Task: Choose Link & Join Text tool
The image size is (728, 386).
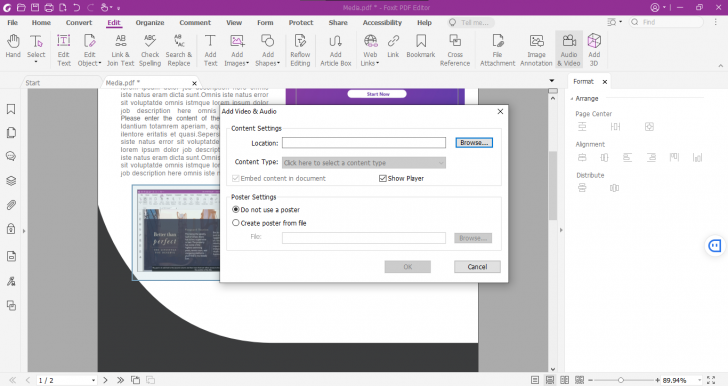Action: tap(120, 50)
